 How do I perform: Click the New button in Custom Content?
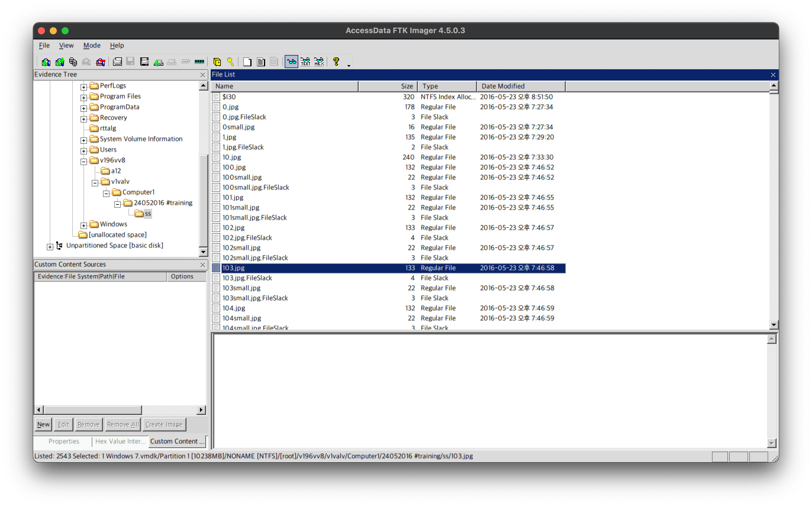43,424
